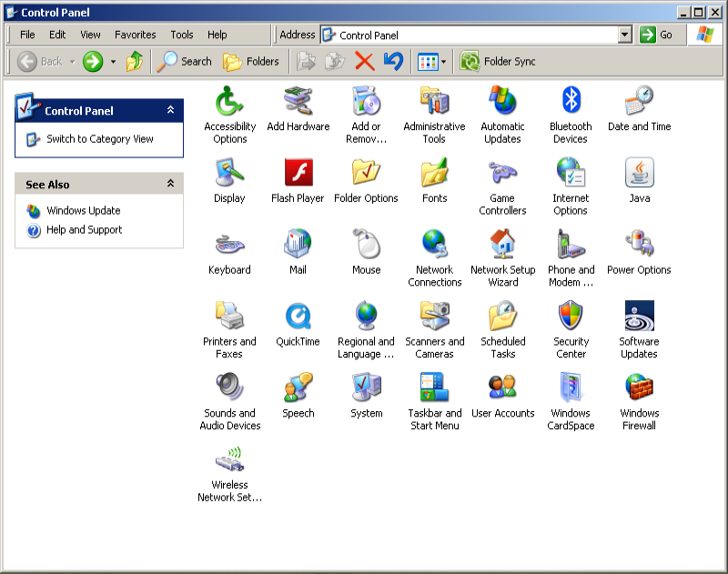Viewport: 728px width, 574px height.
Task: Select the Speech applet
Action: point(298,396)
